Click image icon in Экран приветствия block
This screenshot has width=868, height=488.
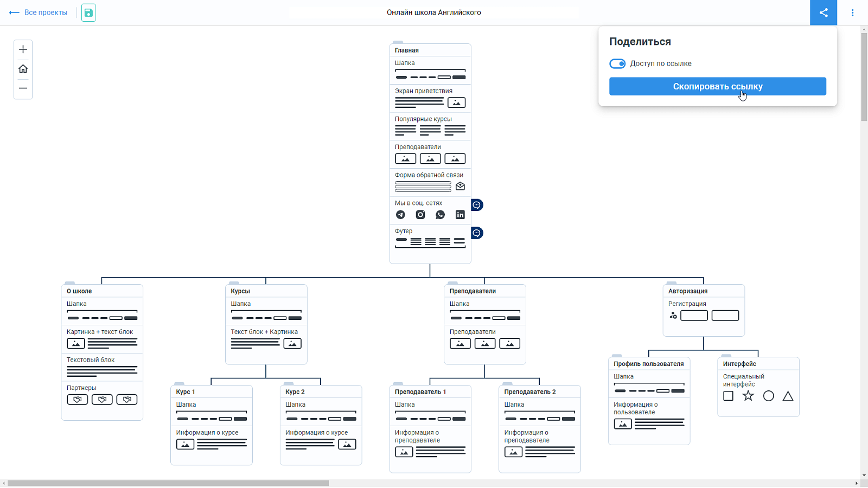pyautogui.click(x=456, y=102)
